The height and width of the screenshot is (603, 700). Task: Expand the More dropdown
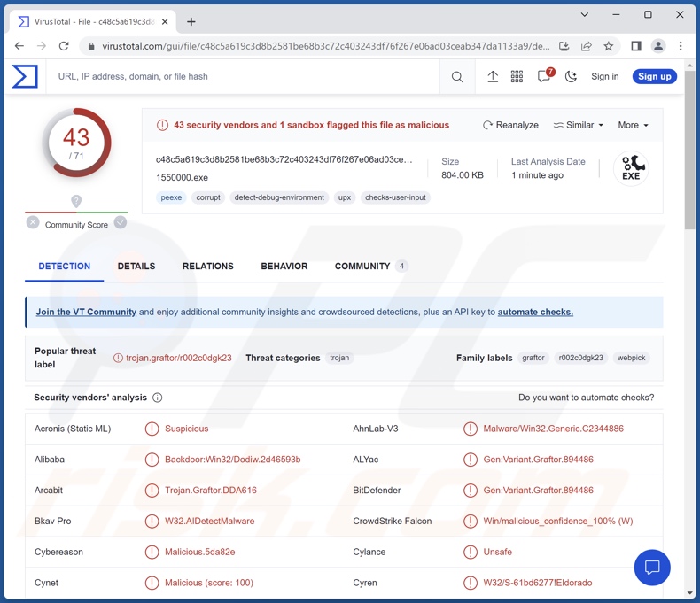pos(633,125)
